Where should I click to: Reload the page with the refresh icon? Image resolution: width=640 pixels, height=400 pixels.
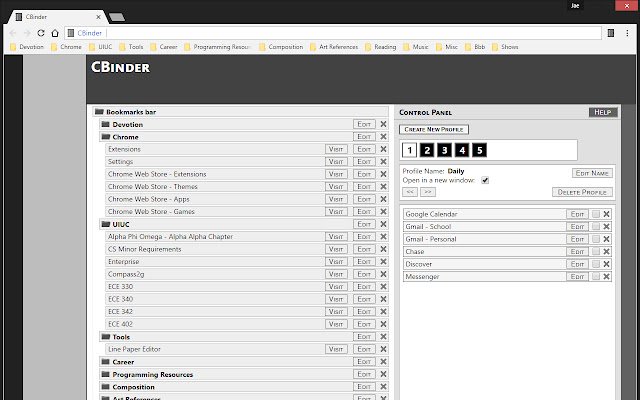tap(41, 33)
